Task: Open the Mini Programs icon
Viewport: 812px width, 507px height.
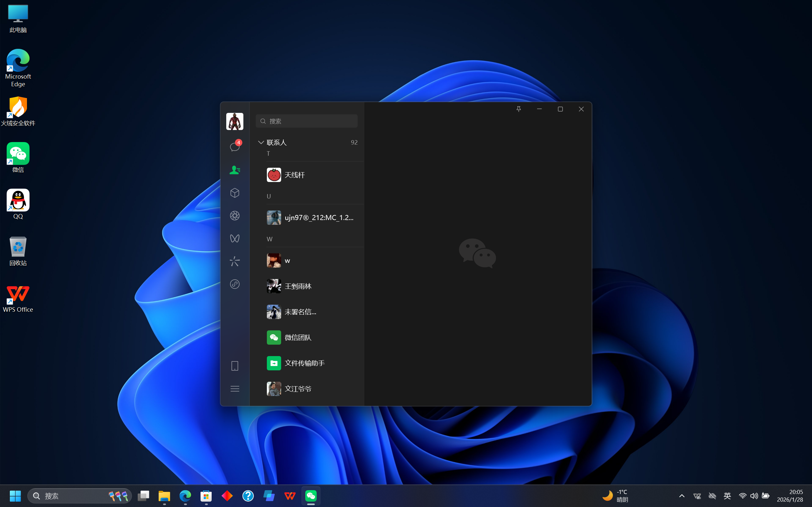Action: pyautogui.click(x=235, y=284)
